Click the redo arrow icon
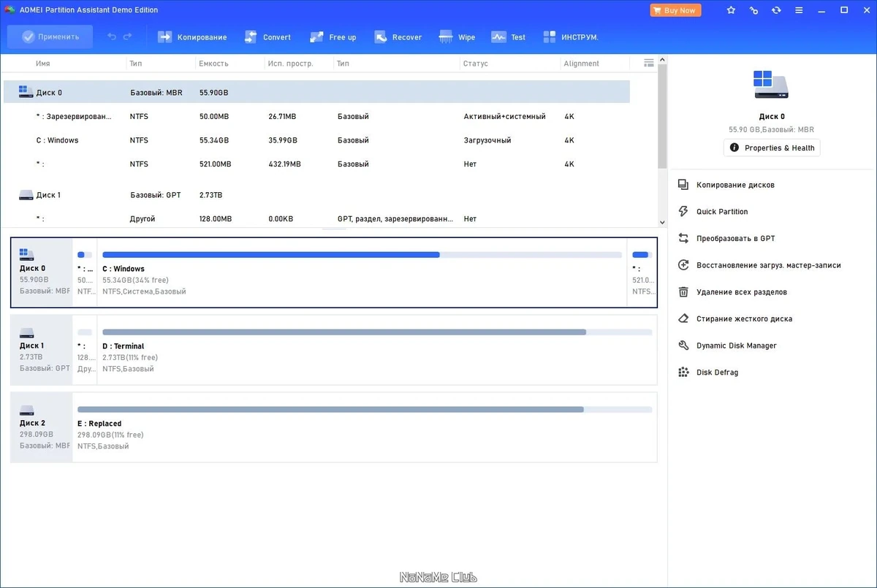The width and height of the screenshot is (877, 588). tap(128, 37)
